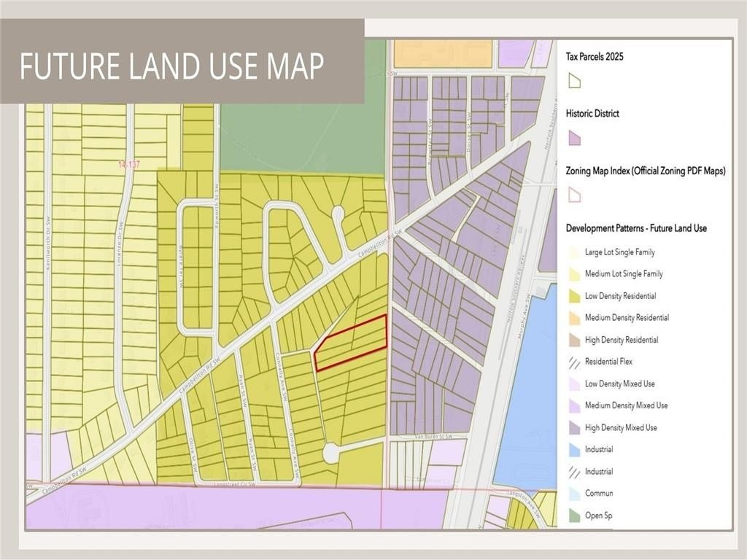This screenshot has width=747, height=560.
Task: Select "Development Patterns - Future Land Use" heading
Action: click(x=636, y=228)
